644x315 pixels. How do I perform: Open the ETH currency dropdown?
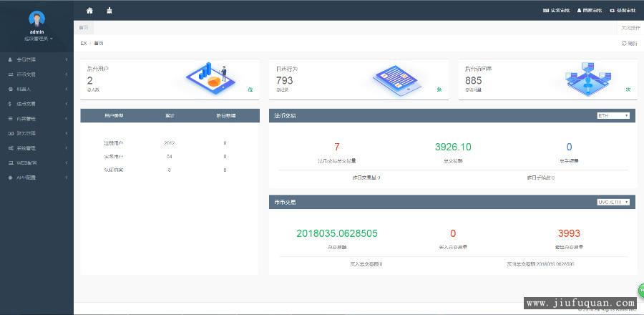(613, 115)
